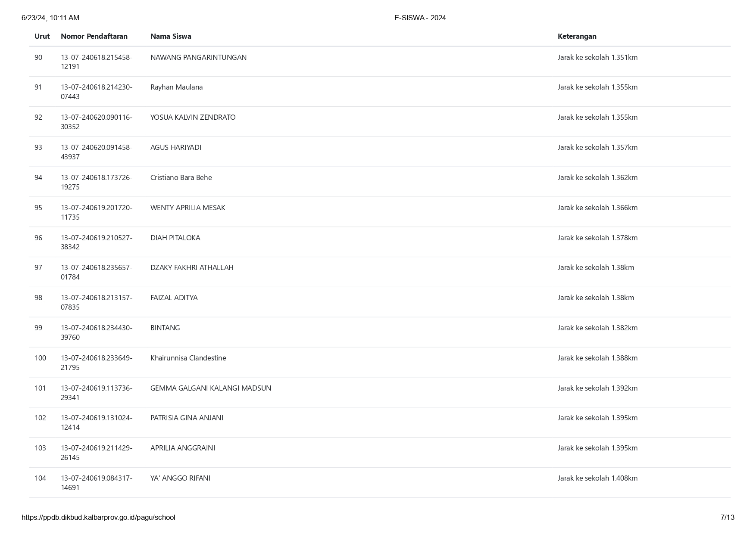The width and height of the screenshot is (756, 534).
Task: Click the Keterangan column header
Action: click(577, 36)
